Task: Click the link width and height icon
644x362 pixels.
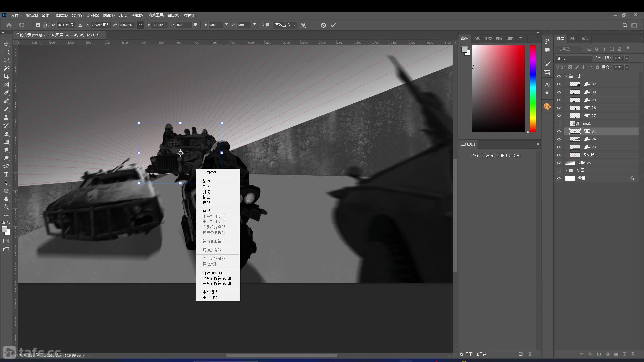Action: (x=140, y=25)
